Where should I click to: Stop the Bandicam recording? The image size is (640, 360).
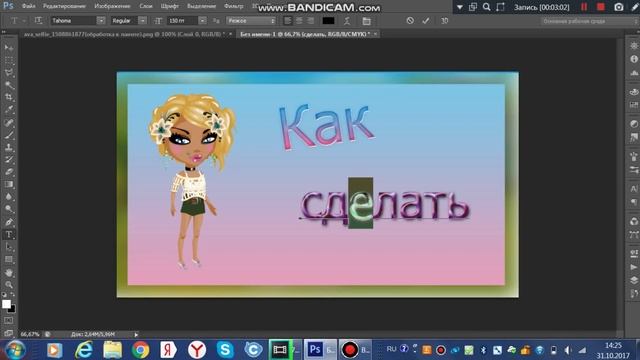coord(601,7)
